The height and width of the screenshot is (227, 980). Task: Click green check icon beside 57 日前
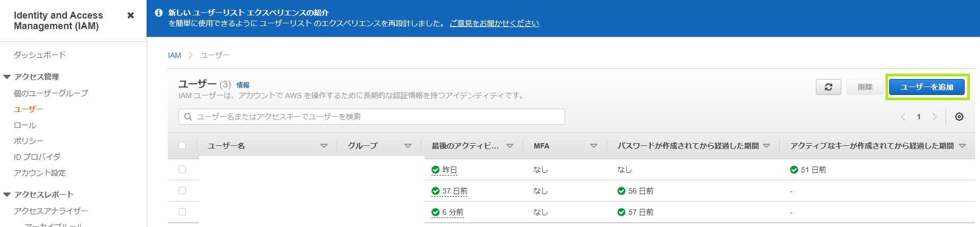621,212
